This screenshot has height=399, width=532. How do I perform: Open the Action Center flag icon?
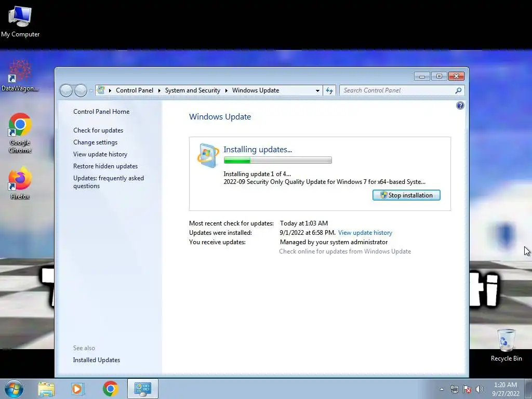(467, 389)
